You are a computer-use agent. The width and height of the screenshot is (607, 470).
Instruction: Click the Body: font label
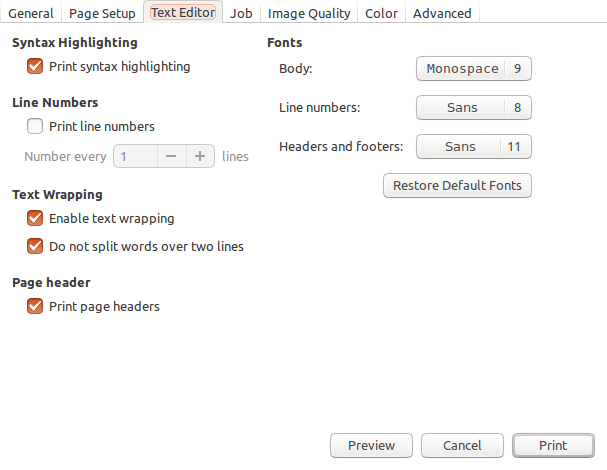pos(295,69)
